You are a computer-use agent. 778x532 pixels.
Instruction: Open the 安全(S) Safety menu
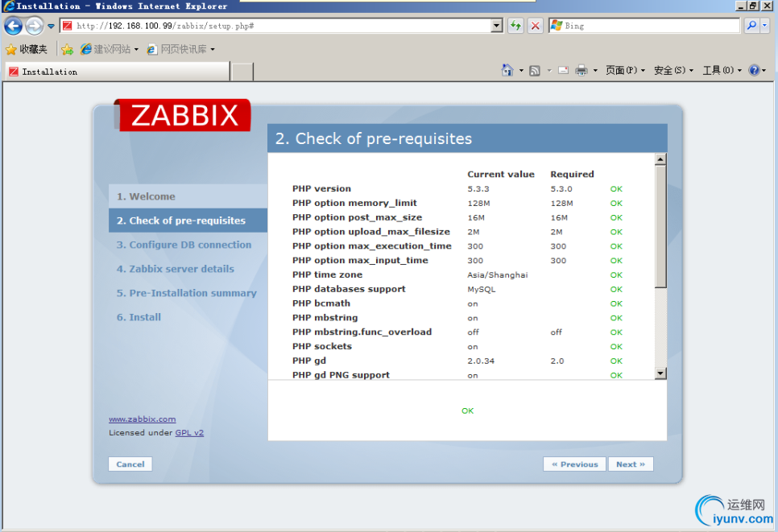[673, 70]
